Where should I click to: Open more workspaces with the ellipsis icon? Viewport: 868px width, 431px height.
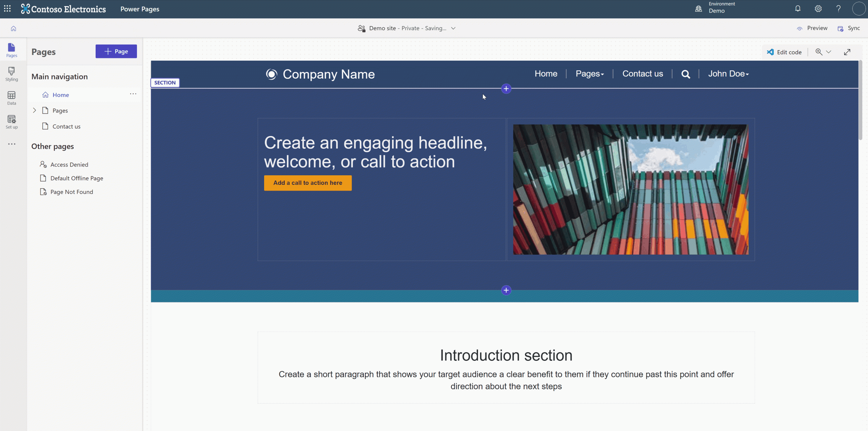[x=11, y=144]
